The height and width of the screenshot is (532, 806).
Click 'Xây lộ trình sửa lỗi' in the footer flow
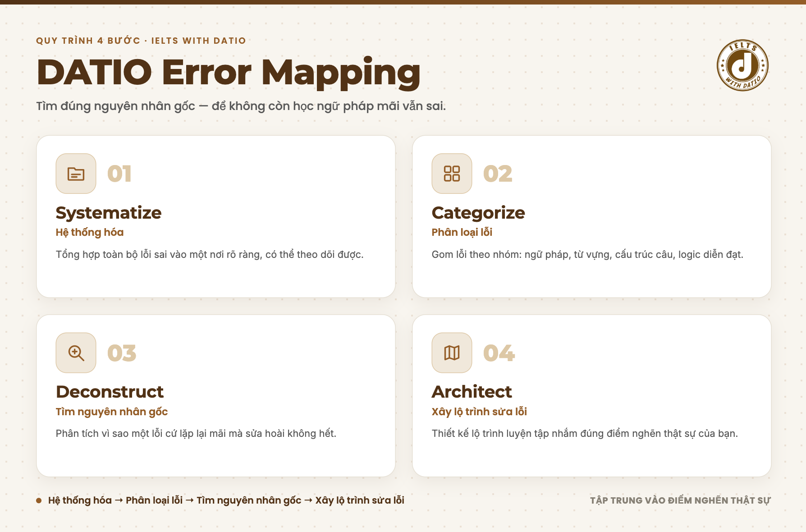pos(360,500)
